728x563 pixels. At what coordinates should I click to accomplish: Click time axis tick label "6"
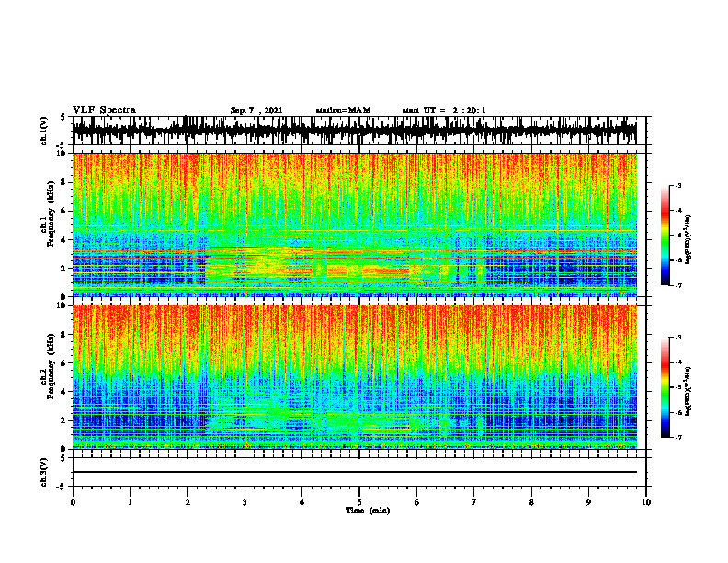[417, 502]
